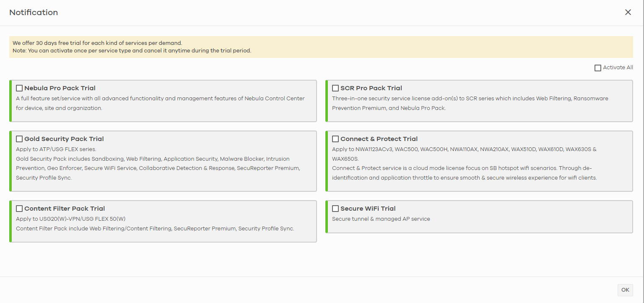The height and width of the screenshot is (303, 644).
Task: Tick the Gold Security Pack Trial checkbox
Action: coord(19,139)
